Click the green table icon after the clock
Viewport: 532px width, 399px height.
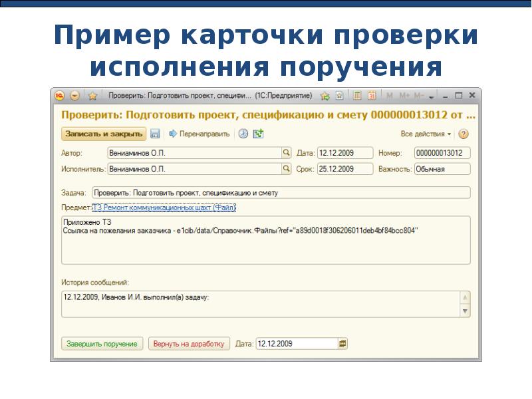tap(258, 134)
